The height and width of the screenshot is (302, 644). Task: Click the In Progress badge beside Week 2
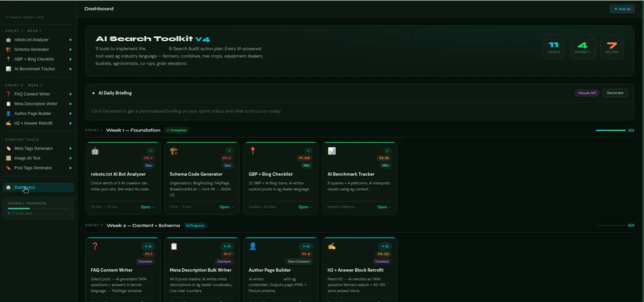[x=195, y=225]
